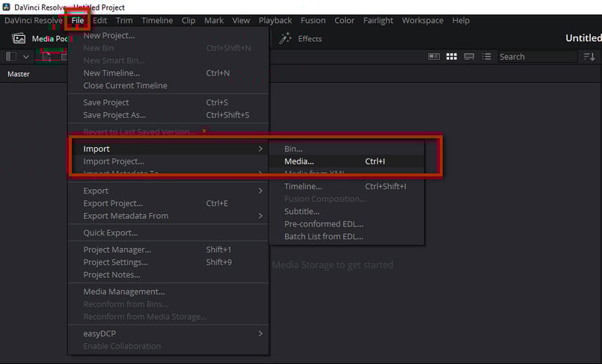Open the Trim menu
The image size is (602, 364).
[124, 20]
